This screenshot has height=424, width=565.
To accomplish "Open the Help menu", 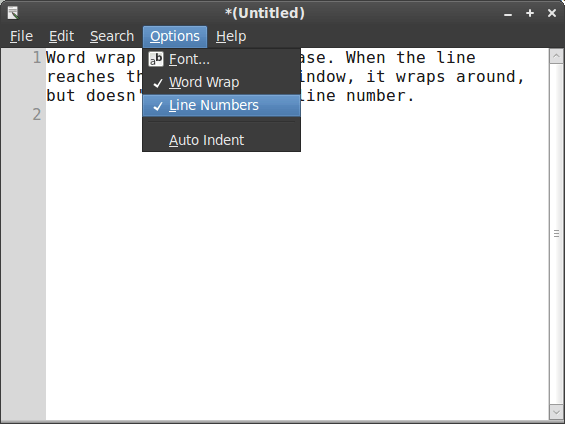I will coord(231,36).
